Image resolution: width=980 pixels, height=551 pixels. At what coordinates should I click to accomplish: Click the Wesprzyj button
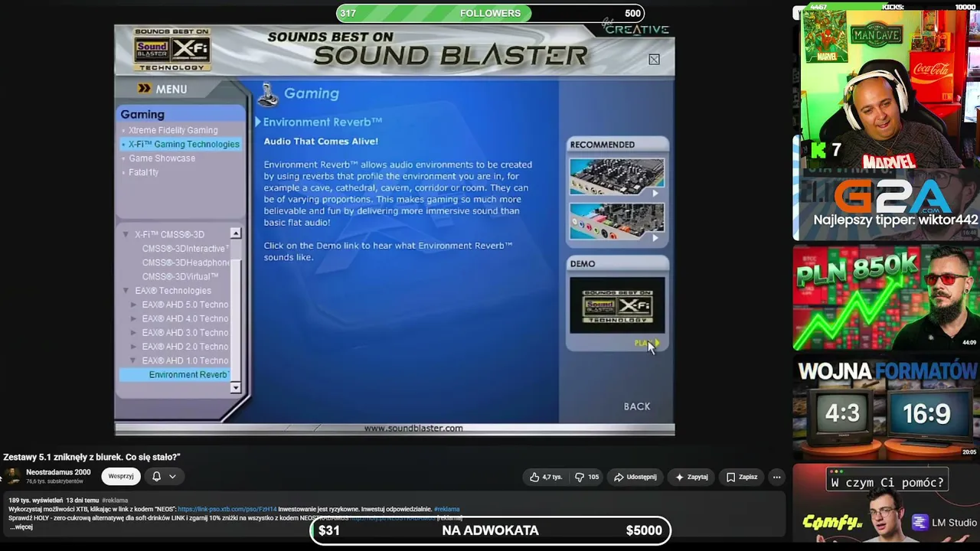coord(121,476)
